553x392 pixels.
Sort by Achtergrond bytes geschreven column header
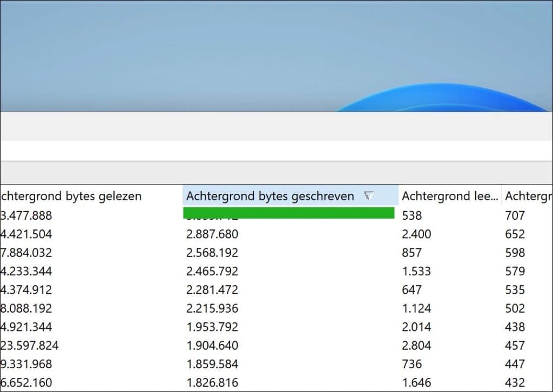290,195
